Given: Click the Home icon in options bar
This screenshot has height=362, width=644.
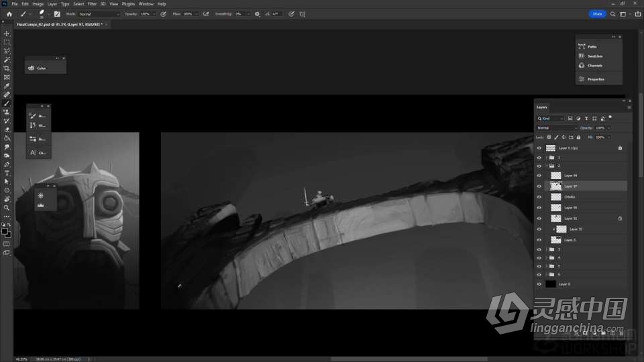Looking at the screenshot, I should 9,14.
